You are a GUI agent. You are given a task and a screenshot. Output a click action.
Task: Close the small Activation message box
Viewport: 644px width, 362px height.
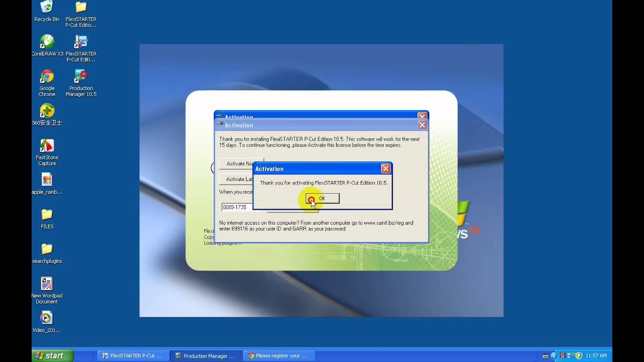pyautogui.click(x=385, y=169)
